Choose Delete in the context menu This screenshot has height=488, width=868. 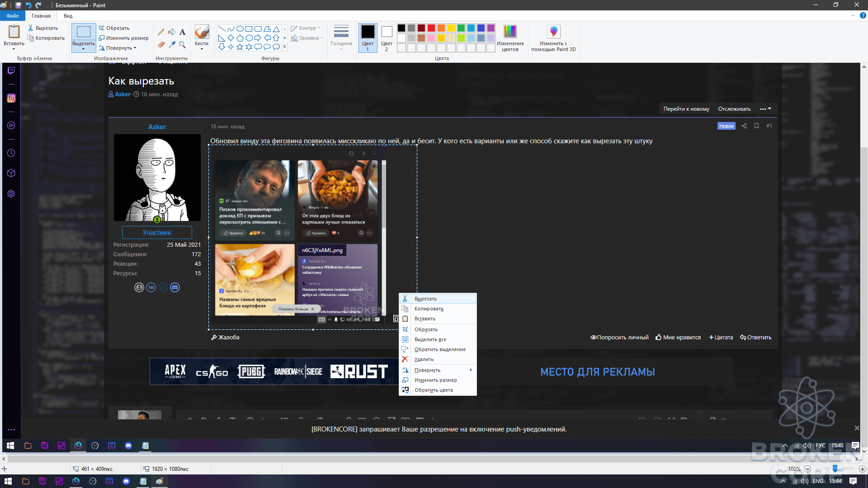438,359
